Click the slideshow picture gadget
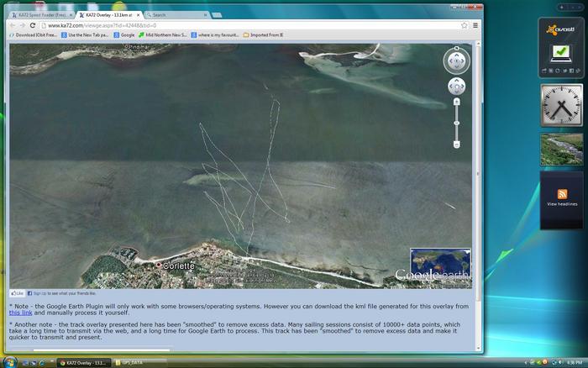The width and height of the screenshot is (588, 368). 561,150
